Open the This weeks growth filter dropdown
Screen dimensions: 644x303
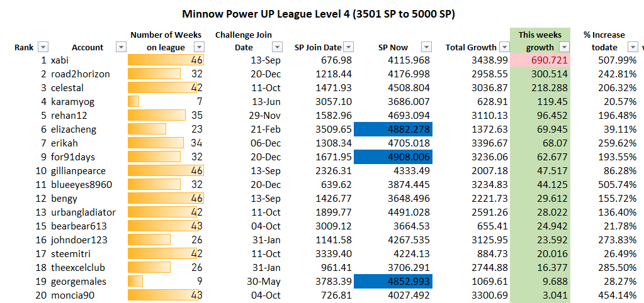[565, 47]
